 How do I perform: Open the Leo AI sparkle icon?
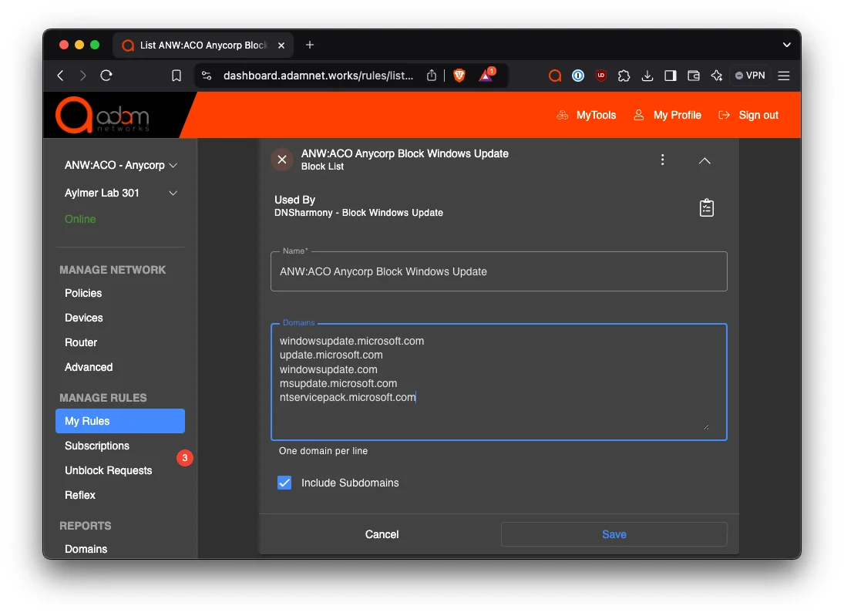click(716, 76)
